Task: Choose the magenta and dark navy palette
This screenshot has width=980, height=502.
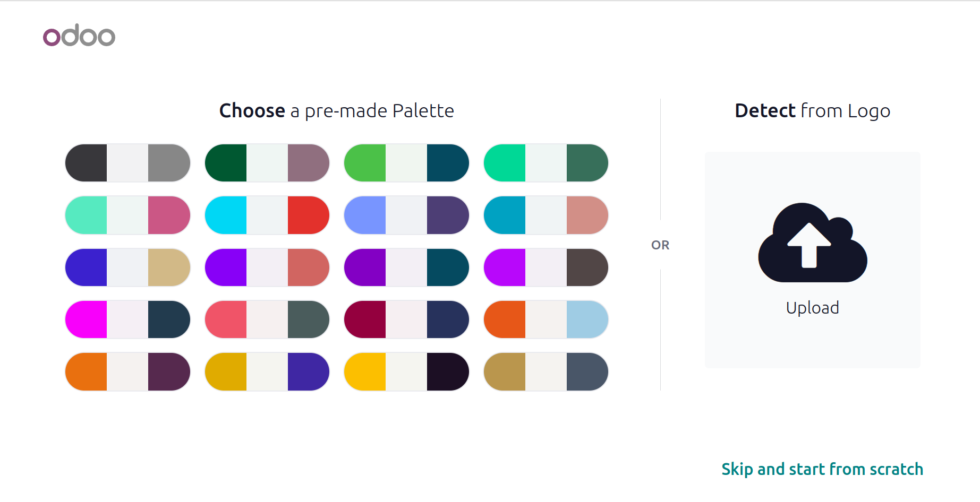Action: coord(127,319)
